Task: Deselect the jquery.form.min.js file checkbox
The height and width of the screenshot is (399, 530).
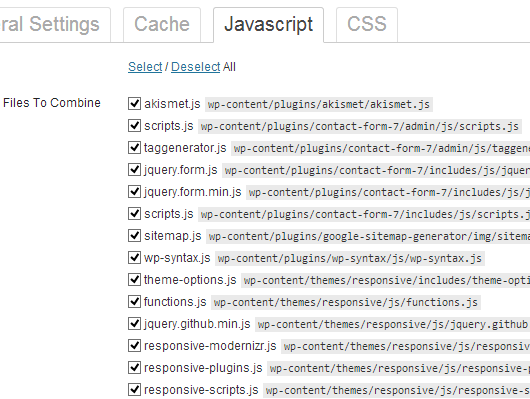Action: pos(134,191)
